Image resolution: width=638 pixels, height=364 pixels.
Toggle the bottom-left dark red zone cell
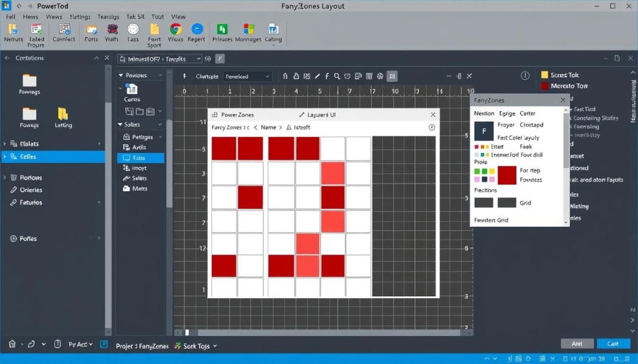[224, 266]
